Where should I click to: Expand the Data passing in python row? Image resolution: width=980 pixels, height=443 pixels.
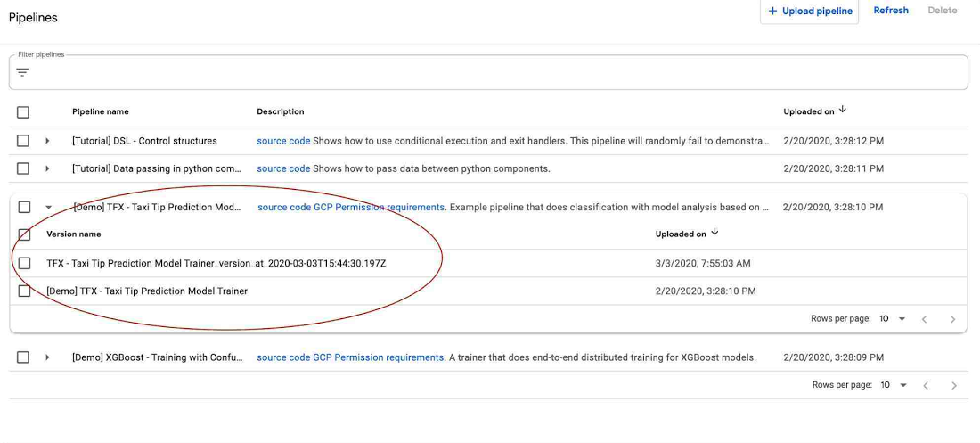pyautogui.click(x=47, y=168)
